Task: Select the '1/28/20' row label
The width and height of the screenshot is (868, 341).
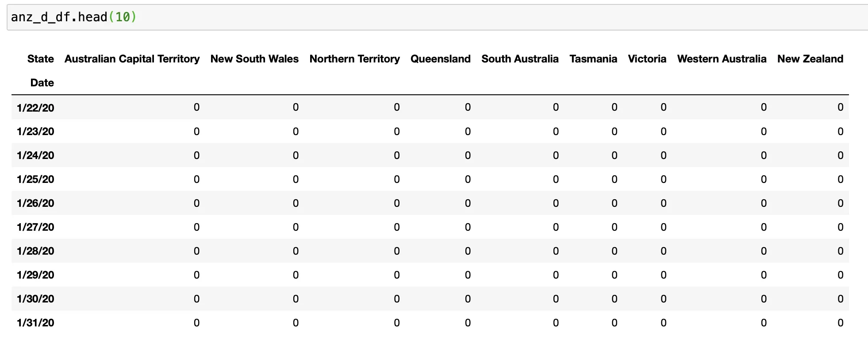Action: pos(35,251)
